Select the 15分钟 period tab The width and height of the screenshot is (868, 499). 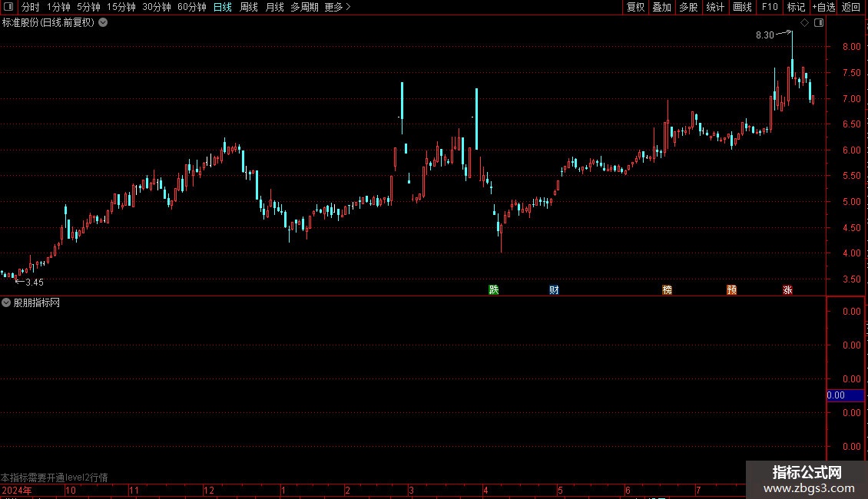(x=121, y=7)
